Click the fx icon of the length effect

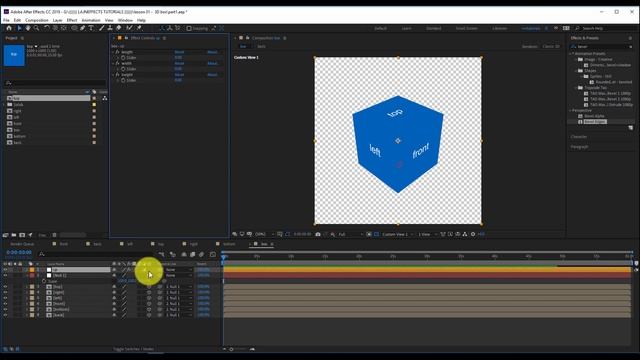(x=118, y=52)
